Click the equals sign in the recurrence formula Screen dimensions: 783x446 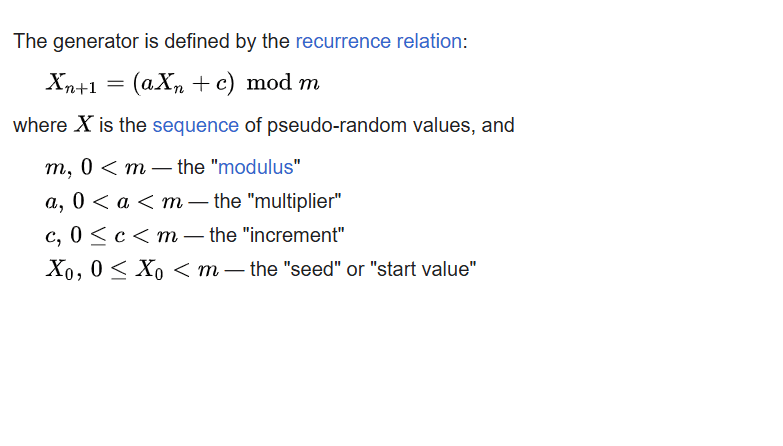[115, 83]
